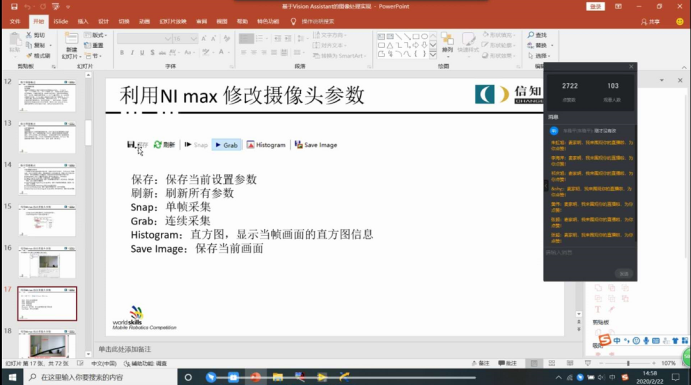691x385 pixels.
Task: Toggle notes pane via 备注 button
Action: [x=480, y=363]
